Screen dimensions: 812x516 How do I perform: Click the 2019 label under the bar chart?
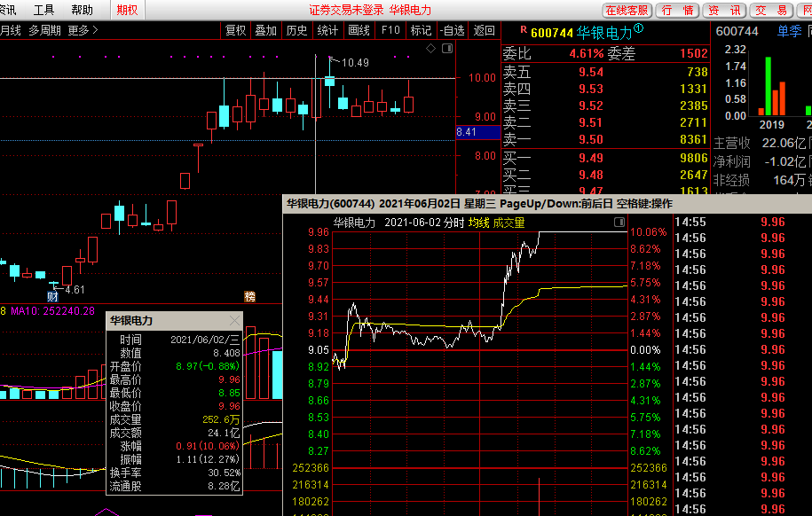click(771, 125)
